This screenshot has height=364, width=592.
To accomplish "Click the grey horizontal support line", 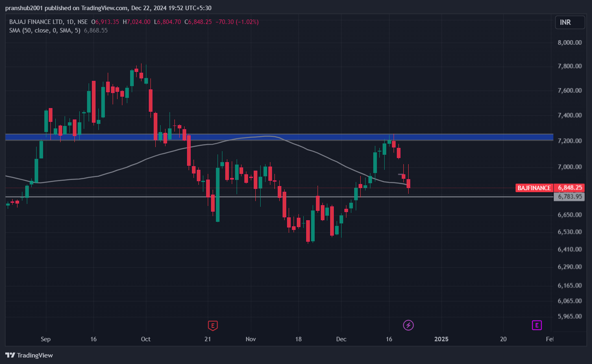I will (279, 197).
